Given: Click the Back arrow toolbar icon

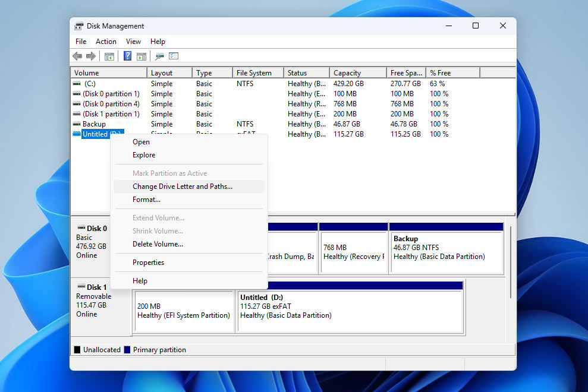Looking at the screenshot, I should 77,56.
